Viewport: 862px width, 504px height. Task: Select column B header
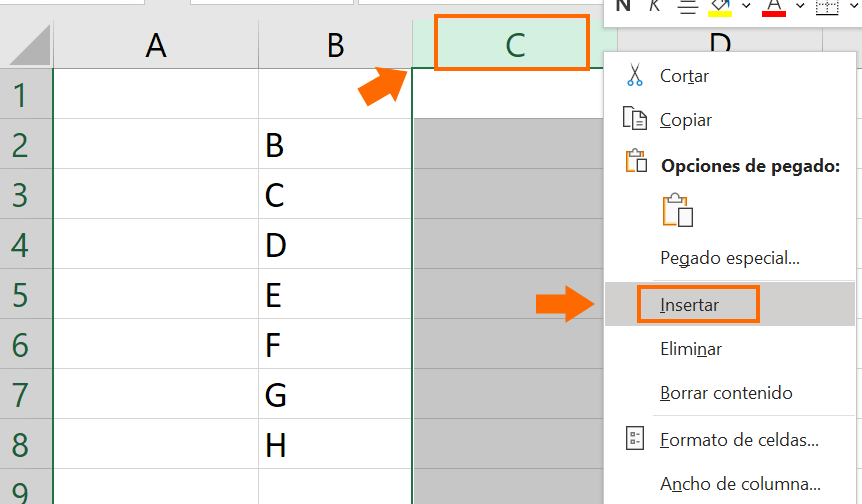[x=335, y=45]
